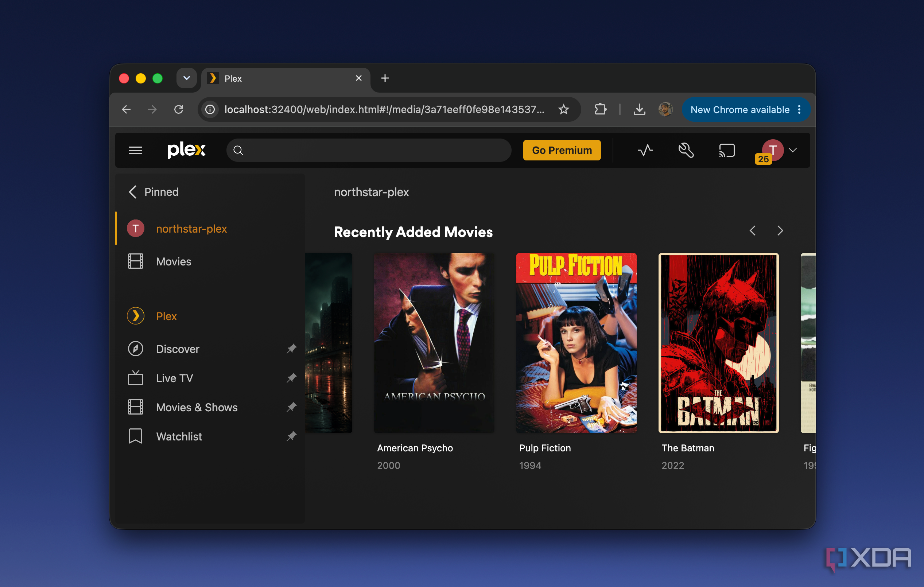Click the Go Premium button
The height and width of the screenshot is (587, 924).
(x=562, y=150)
